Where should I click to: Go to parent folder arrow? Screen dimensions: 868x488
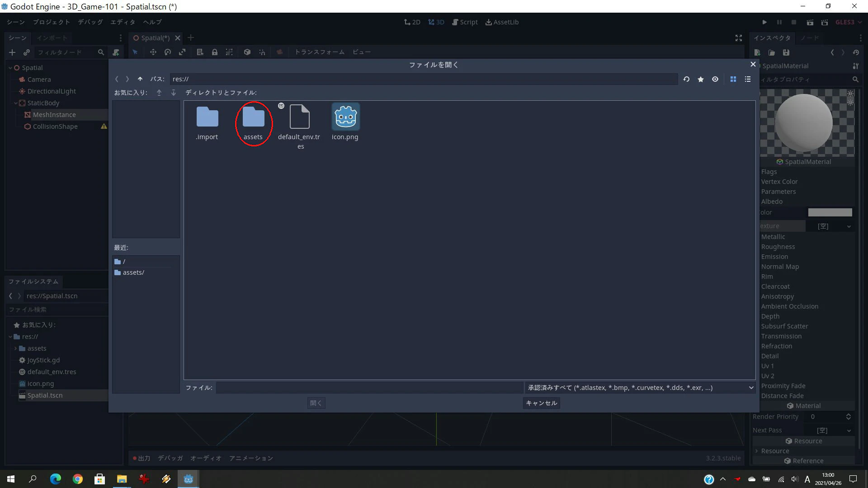140,79
